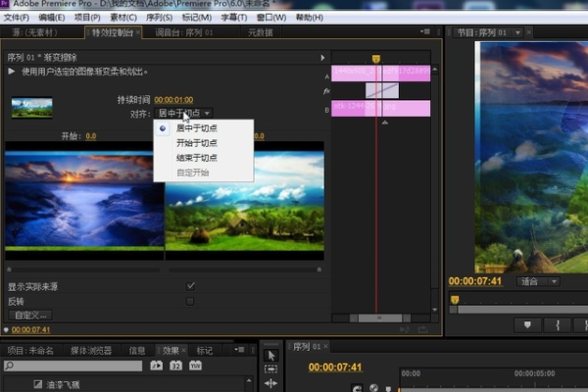Open the 节目 tab sequence dropdown arrow
This screenshot has width=588, height=392.
coord(517,32)
